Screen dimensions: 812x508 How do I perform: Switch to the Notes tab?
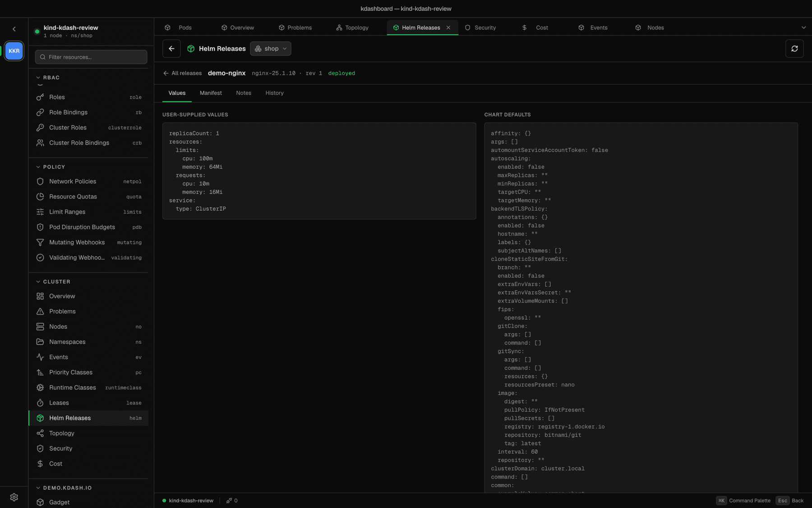pos(244,93)
